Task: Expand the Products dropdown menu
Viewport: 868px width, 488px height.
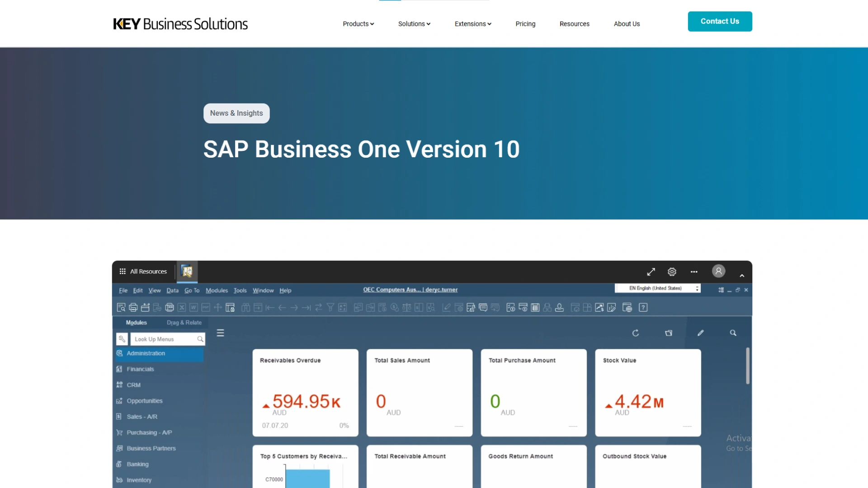Action: [x=358, y=24]
